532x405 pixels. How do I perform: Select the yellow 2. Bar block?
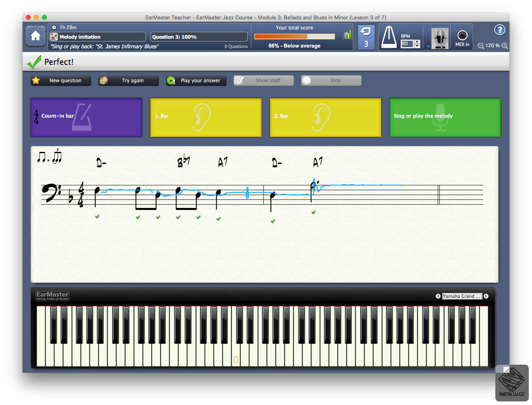click(x=325, y=117)
